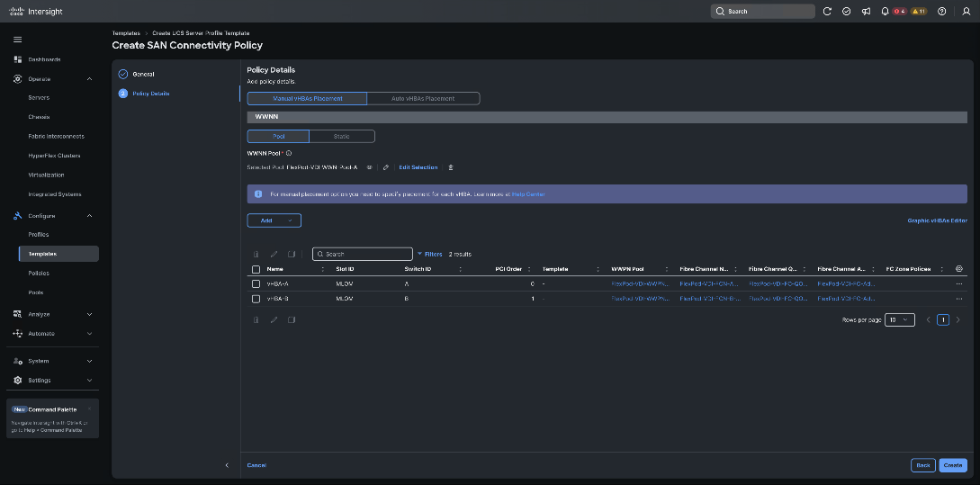The height and width of the screenshot is (485, 980).
Task: Open the notifications bell icon
Action: [x=885, y=12]
